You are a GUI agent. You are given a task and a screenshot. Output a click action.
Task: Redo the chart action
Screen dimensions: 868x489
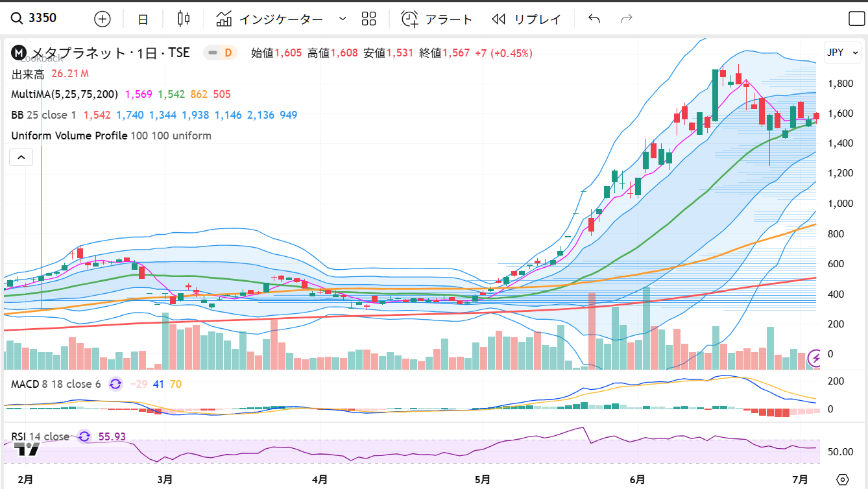(626, 19)
